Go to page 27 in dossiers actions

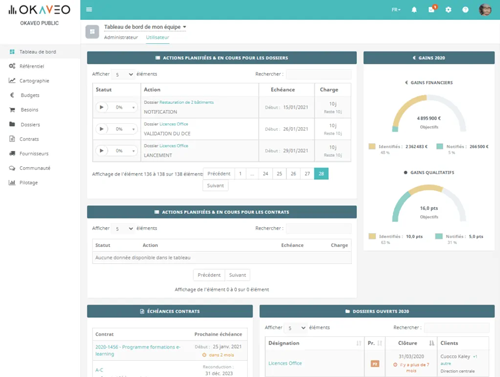click(307, 174)
